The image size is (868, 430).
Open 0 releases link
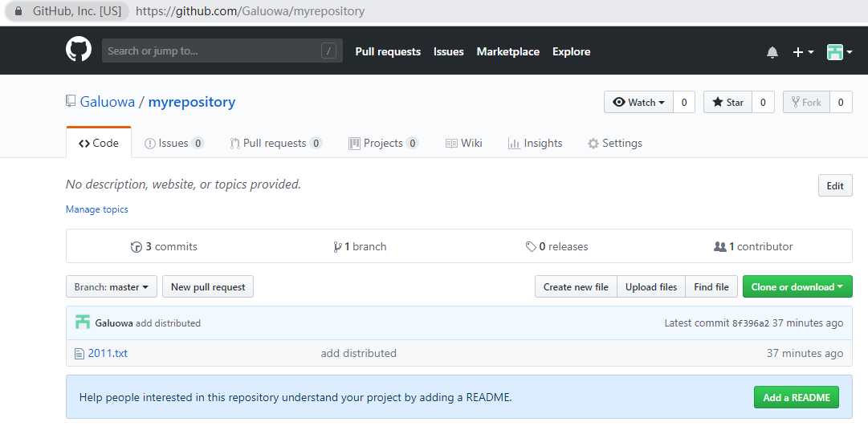coord(556,247)
